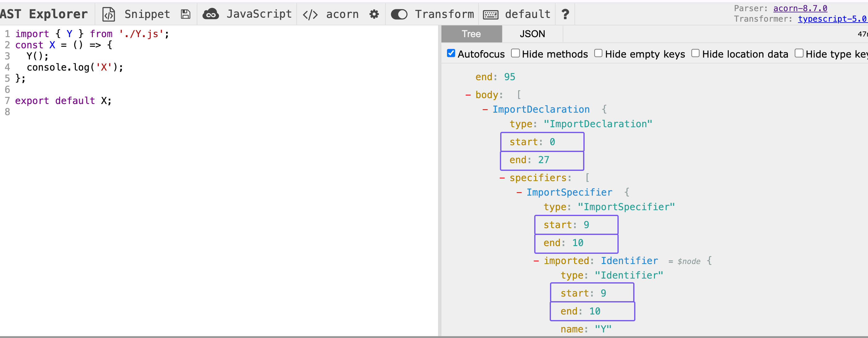Image resolution: width=868 pixels, height=338 pixels.
Task: Click the cloud icon beside JavaScript
Action: [211, 14]
